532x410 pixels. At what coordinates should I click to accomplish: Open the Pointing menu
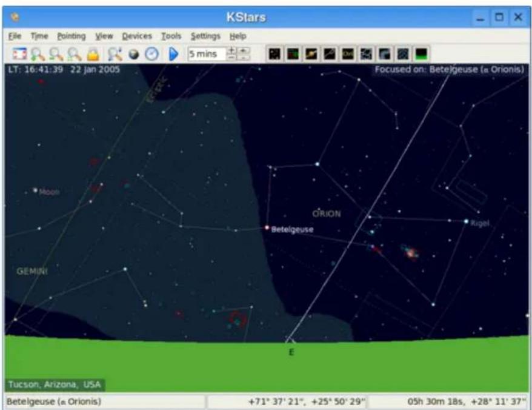(71, 36)
